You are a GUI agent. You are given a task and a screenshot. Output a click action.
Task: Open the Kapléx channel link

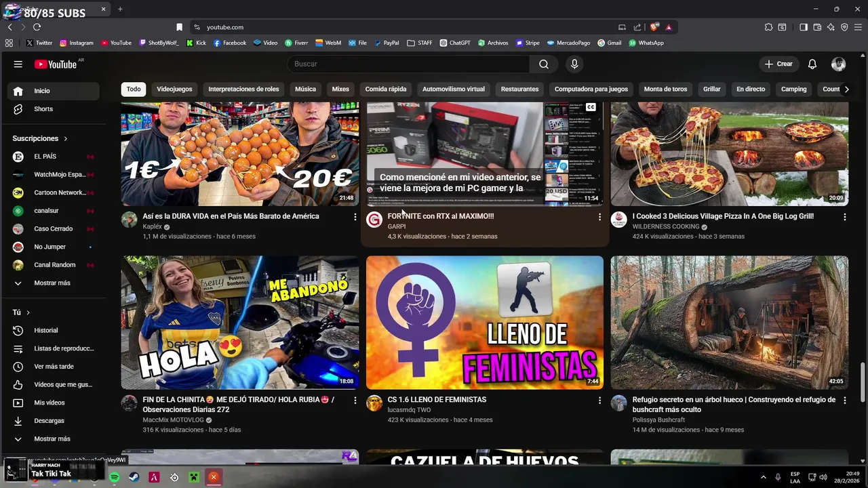[153, 226]
